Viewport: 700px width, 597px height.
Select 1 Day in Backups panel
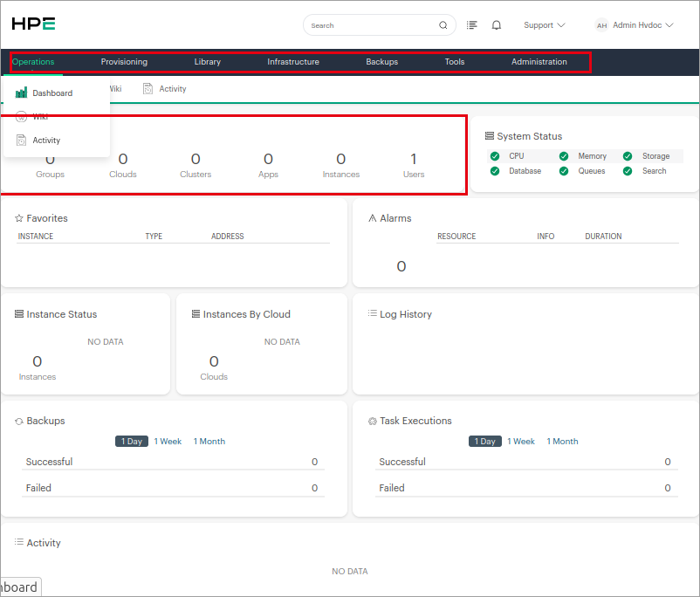(132, 441)
